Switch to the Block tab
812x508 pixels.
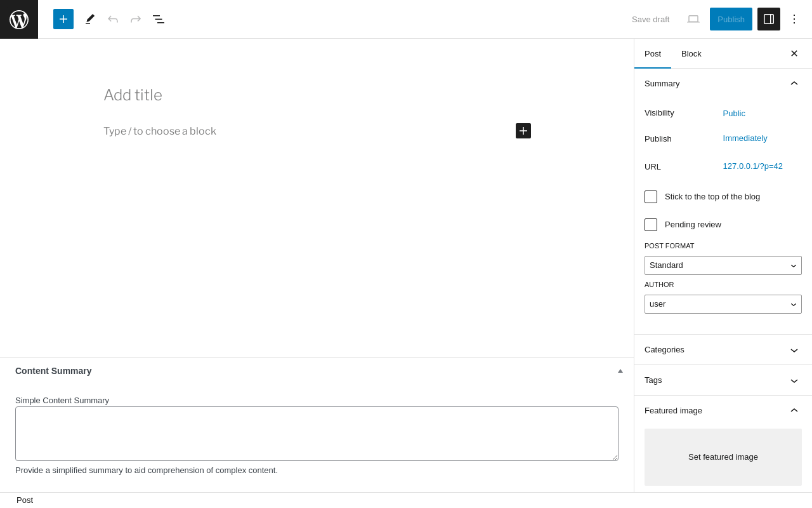click(691, 54)
